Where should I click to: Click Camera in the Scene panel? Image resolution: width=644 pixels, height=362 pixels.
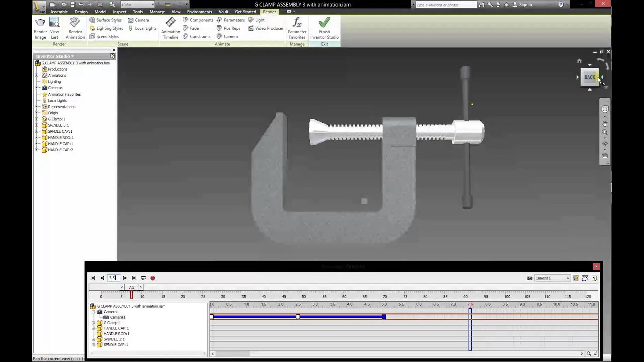coord(138,20)
